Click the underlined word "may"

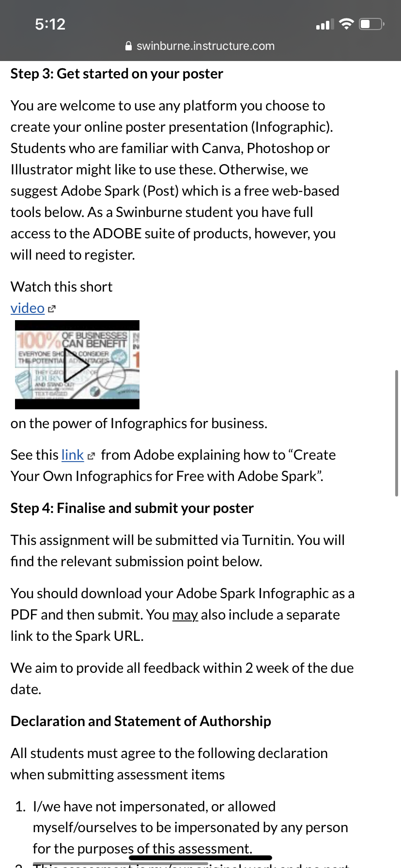pos(185,615)
